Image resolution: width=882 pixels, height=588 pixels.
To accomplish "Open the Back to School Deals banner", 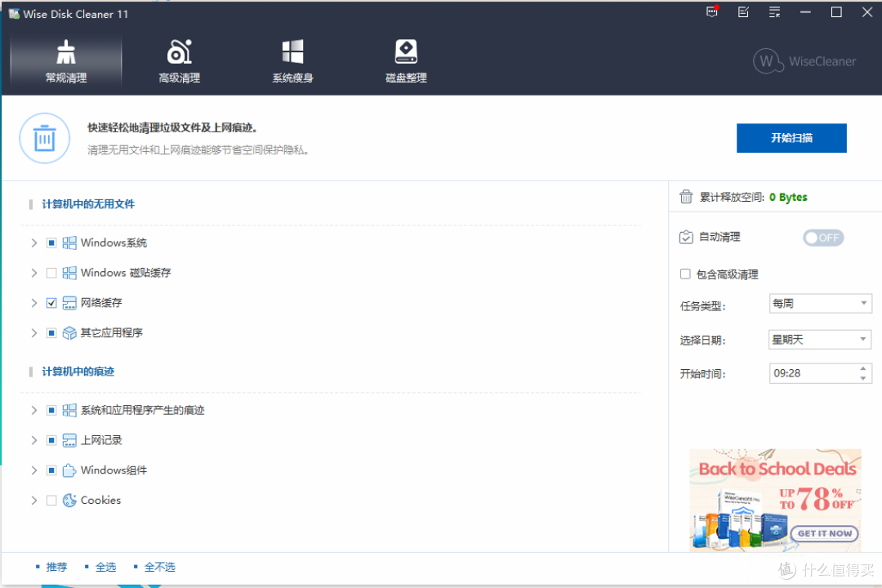I will (776, 500).
